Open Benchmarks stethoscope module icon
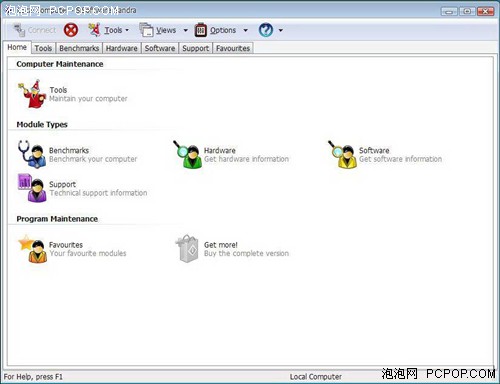This screenshot has width=500, height=384. tap(32, 154)
